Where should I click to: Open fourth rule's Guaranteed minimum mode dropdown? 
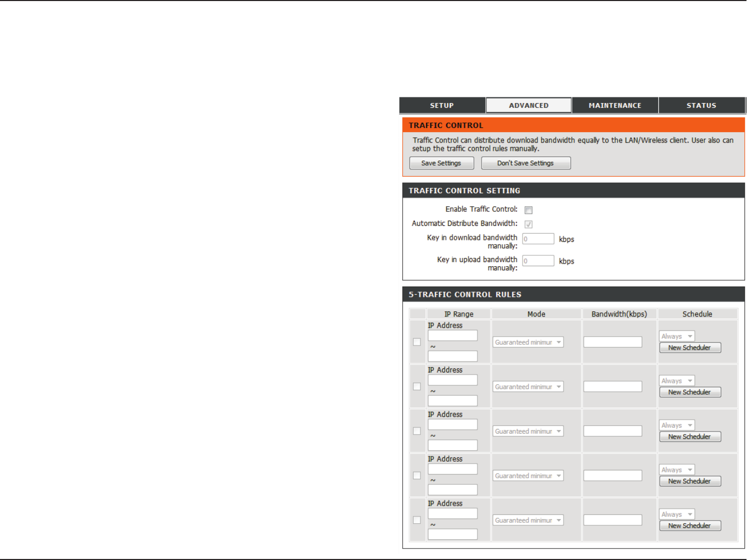[x=528, y=476]
